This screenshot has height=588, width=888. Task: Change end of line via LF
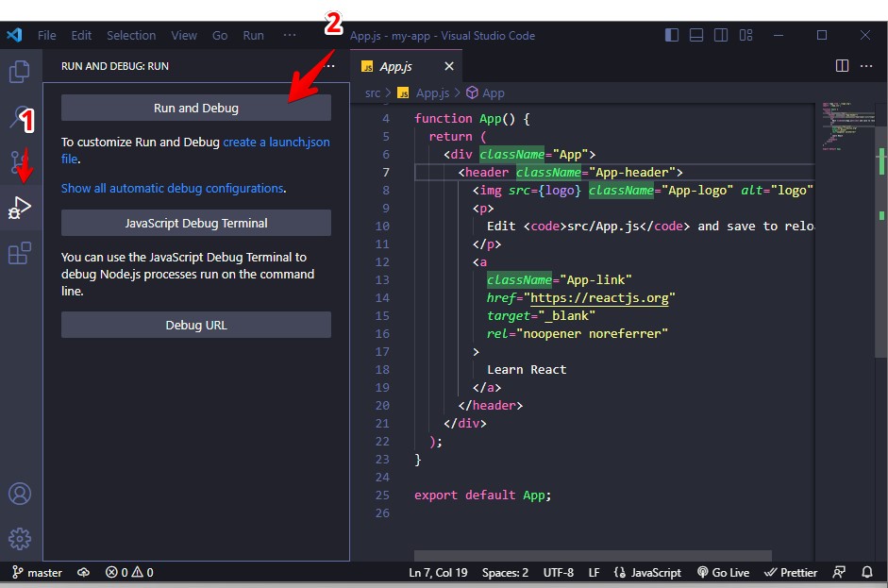point(595,573)
